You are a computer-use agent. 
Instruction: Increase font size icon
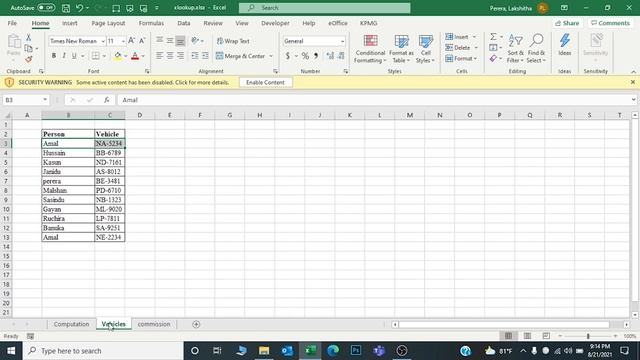point(131,41)
